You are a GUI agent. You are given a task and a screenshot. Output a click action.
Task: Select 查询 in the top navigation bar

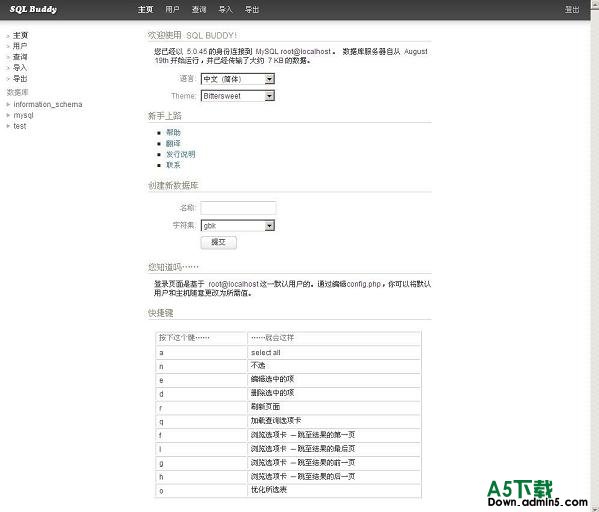click(199, 10)
